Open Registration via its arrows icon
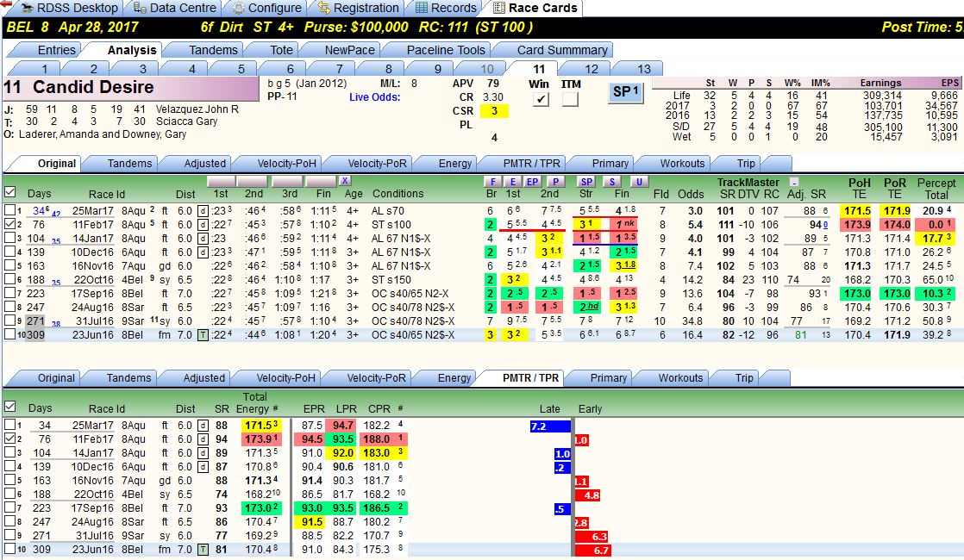 [324, 8]
